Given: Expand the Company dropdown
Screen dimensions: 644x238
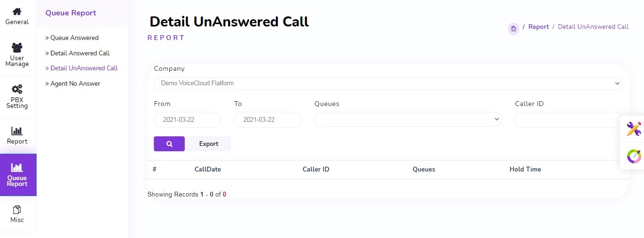Looking at the screenshot, I should 387,83.
